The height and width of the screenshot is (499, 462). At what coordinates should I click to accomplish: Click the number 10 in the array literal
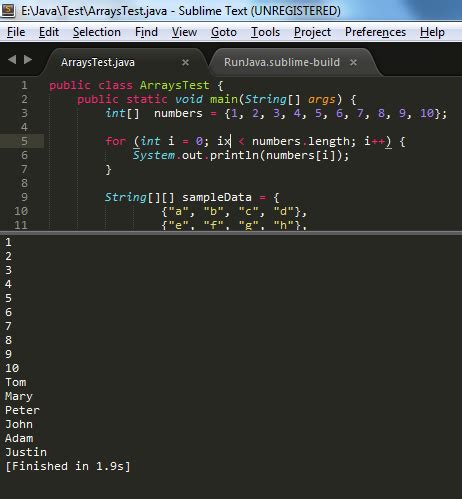tap(427, 113)
